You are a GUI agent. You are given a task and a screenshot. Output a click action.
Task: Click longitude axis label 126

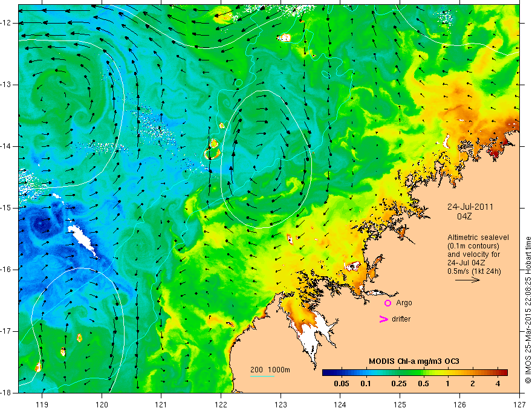click(x=459, y=404)
